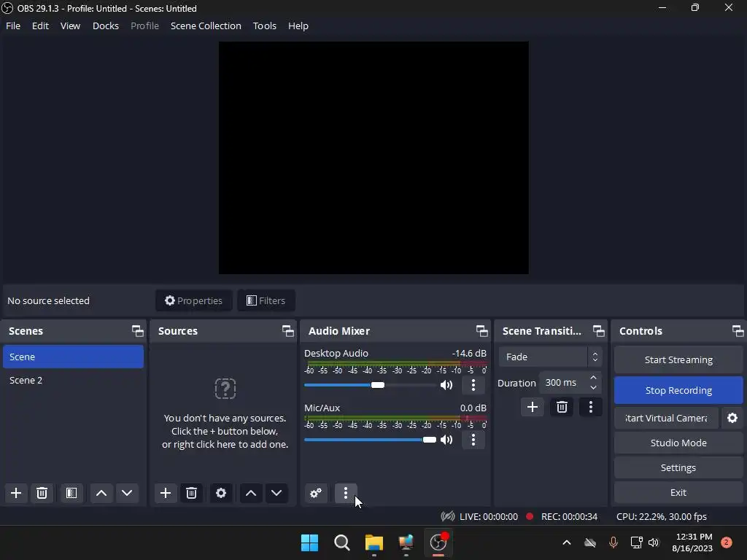
Task: Open the Tools menu
Action: click(264, 26)
